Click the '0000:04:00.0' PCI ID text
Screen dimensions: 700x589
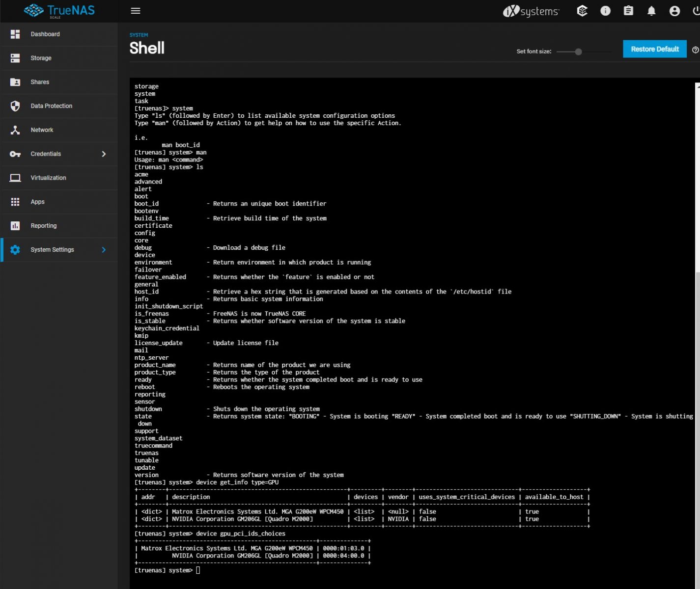pyautogui.click(x=344, y=556)
